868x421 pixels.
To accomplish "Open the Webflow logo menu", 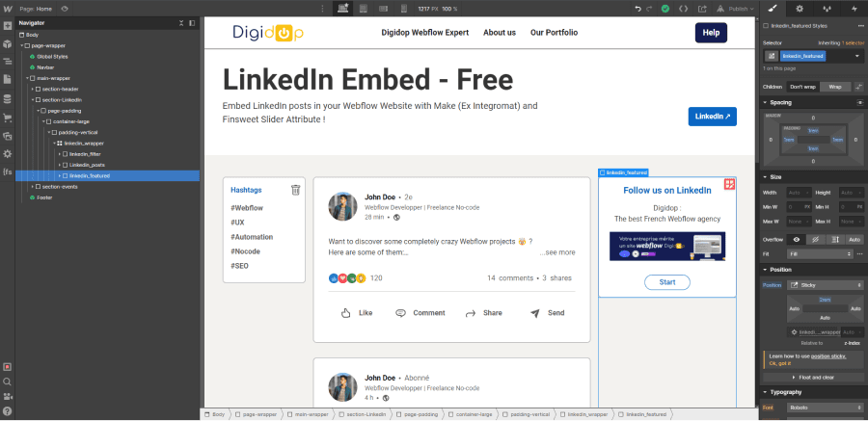I will click(x=7, y=9).
